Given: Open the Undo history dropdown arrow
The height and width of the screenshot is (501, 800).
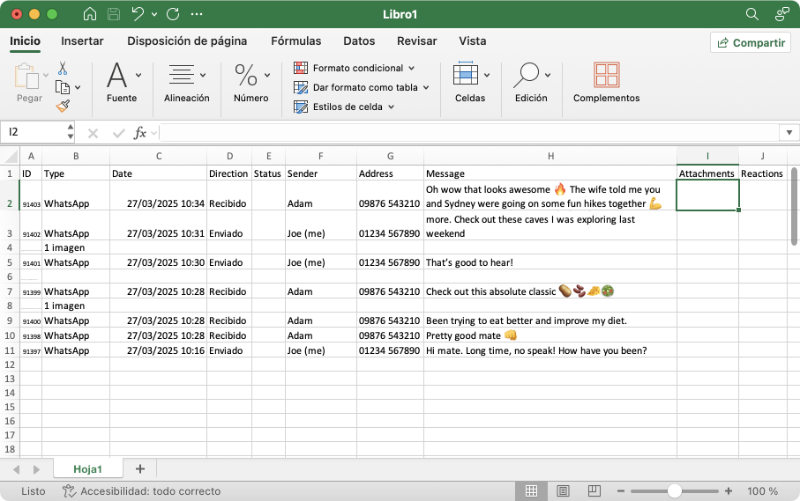Looking at the screenshot, I should click(x=154, y=14).
